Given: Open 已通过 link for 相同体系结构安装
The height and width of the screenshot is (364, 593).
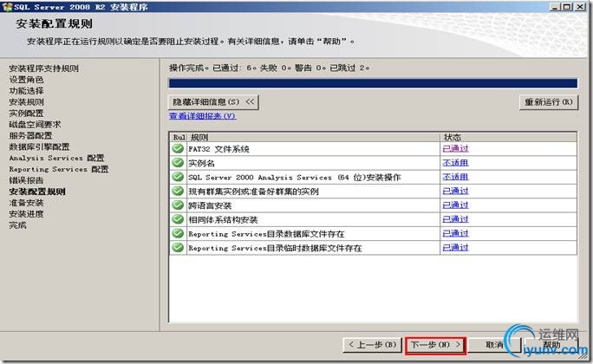Looking at the screenshot, I should tap(455, 219).
